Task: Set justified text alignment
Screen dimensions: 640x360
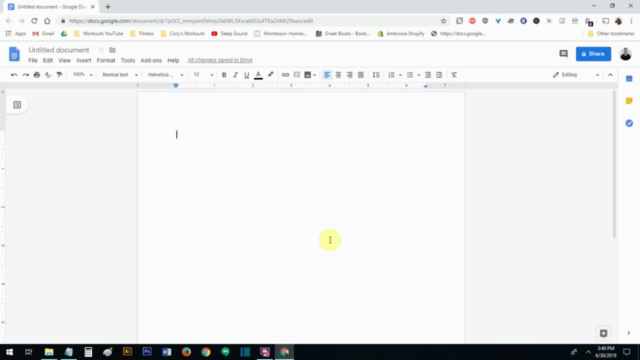Action: (x=361, y=75)
